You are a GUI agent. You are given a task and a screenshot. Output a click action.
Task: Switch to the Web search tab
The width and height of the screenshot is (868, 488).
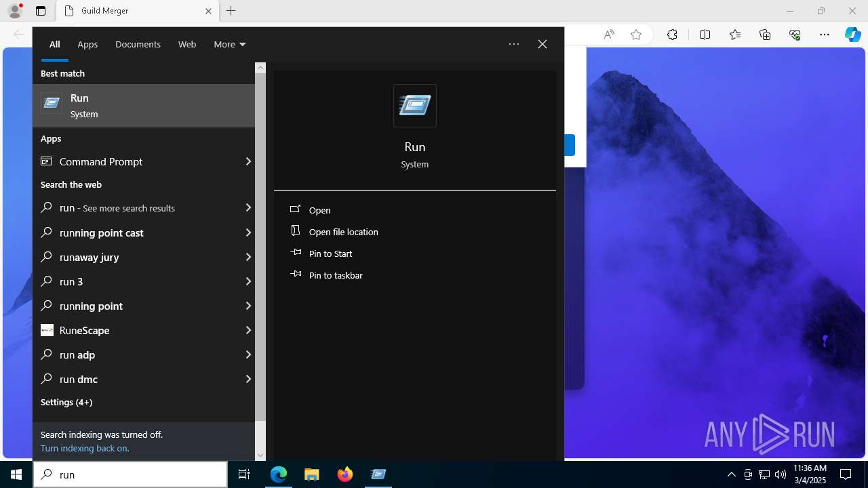click(187, 44)
